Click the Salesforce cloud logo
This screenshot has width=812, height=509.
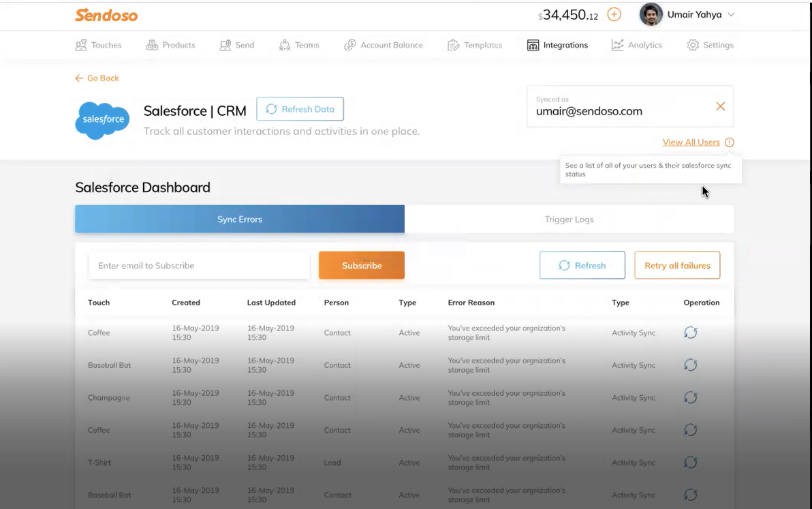103,120
